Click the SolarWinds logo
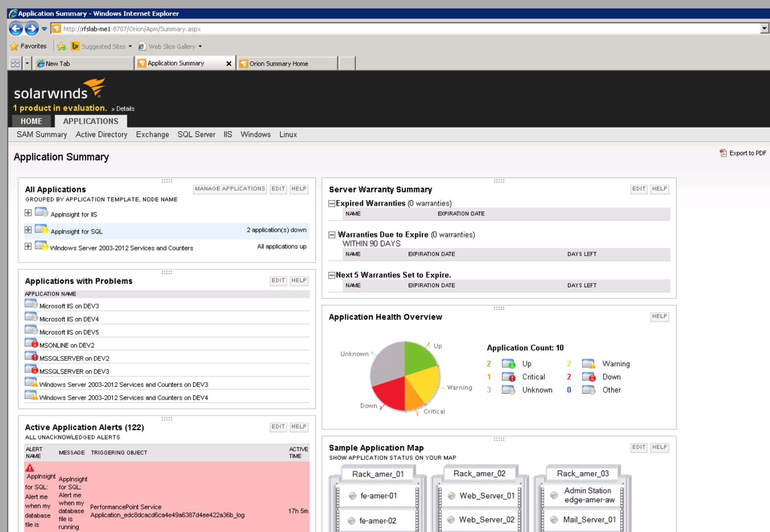This screenshot has width=770, height=532. [60, 89]
